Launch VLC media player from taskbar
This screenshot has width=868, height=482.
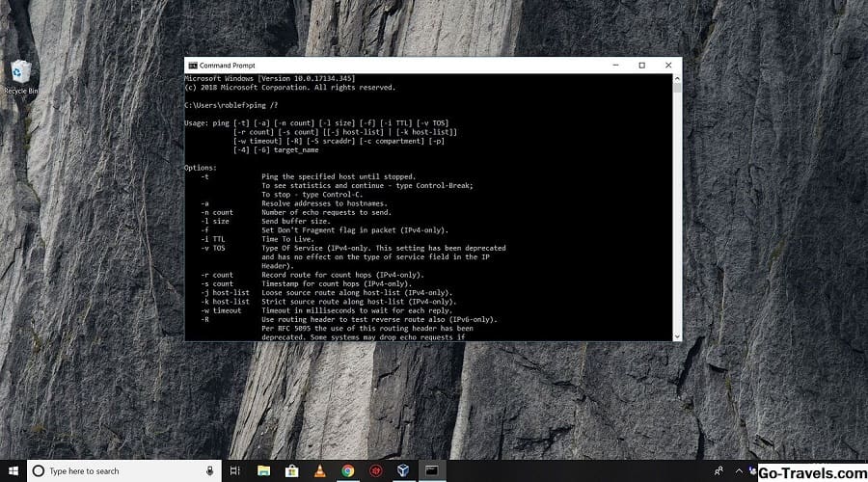(319, 470)
